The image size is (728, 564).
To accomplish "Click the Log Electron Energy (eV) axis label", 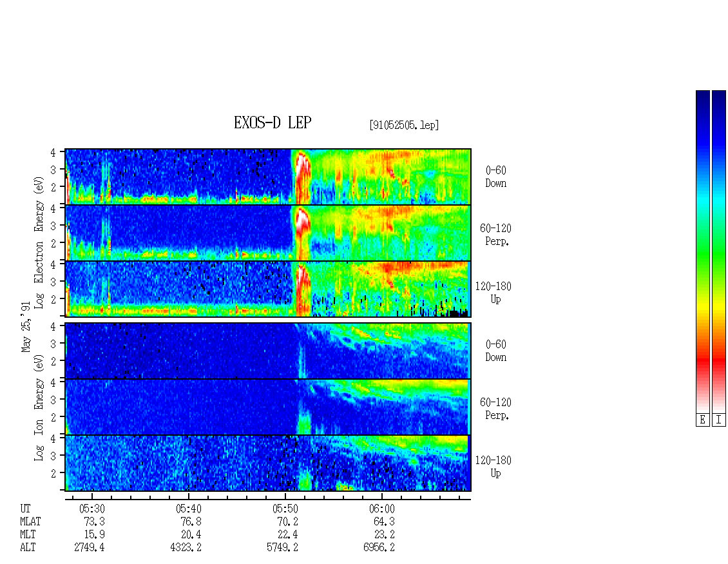I will point(39,242).
